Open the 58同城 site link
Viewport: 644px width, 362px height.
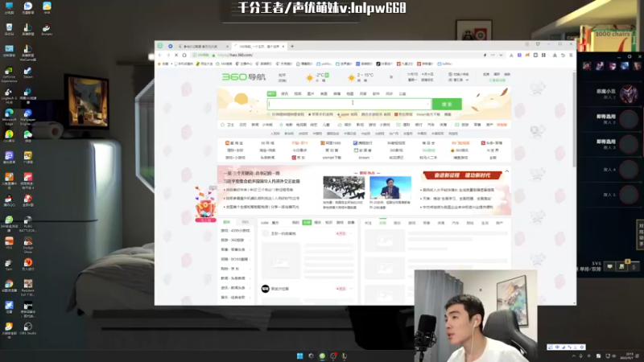coord(267,143)
